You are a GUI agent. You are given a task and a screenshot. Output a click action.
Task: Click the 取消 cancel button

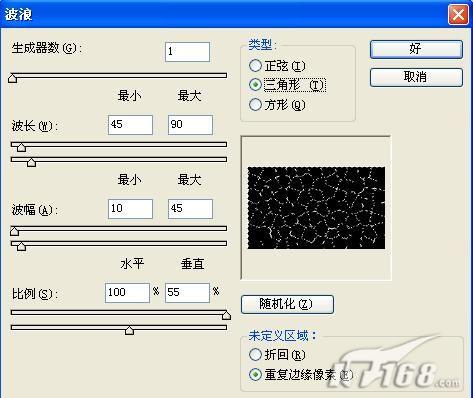[416, 77]
